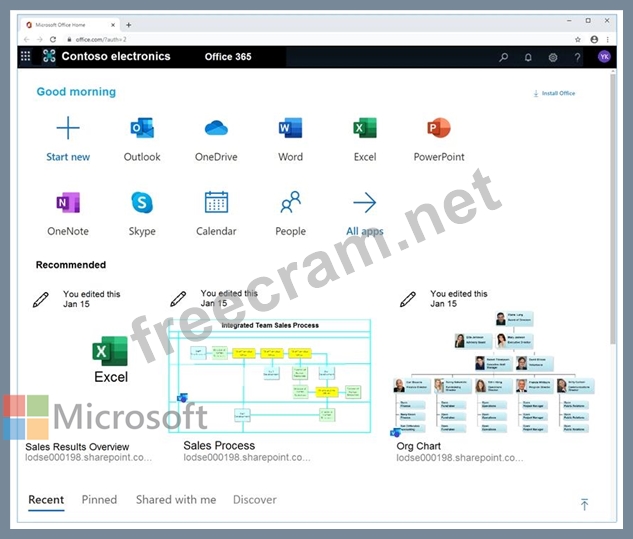
Task: Open the browser three-dot menu
Action: click(x=608, y=39)
